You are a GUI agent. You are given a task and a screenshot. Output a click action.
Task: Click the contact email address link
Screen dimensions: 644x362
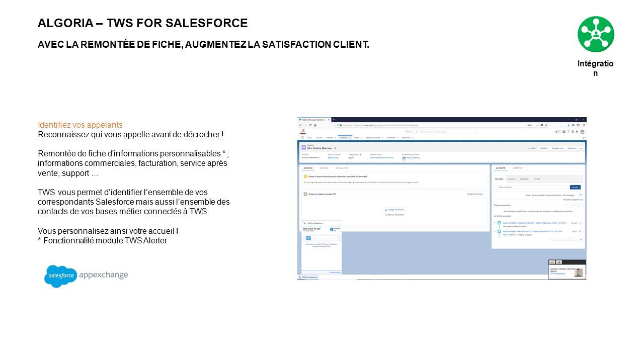(x=382, y=157)
